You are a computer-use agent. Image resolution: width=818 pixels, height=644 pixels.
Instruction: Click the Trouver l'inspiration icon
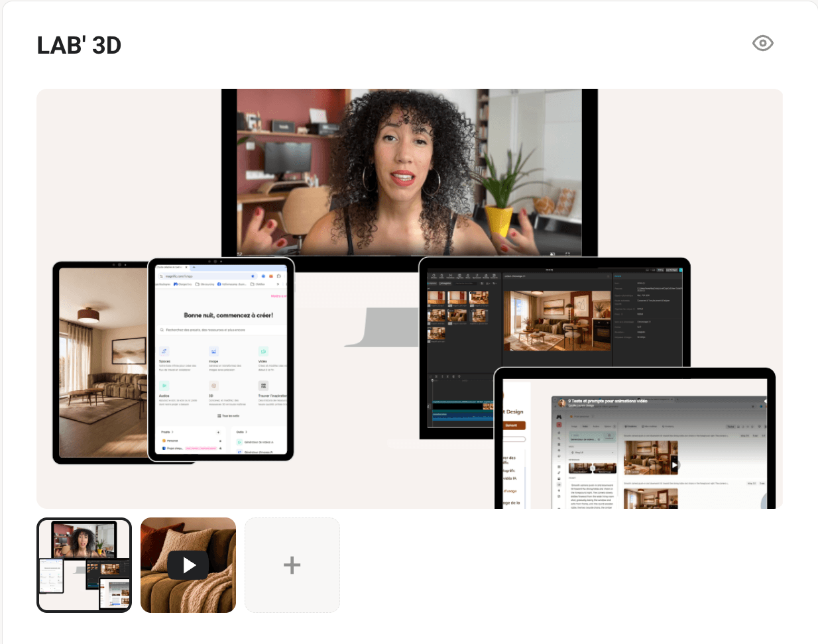click(263, 386)
